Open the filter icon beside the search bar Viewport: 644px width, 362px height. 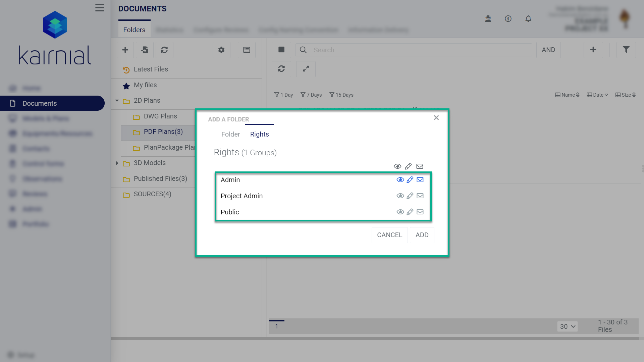(626, 50)
